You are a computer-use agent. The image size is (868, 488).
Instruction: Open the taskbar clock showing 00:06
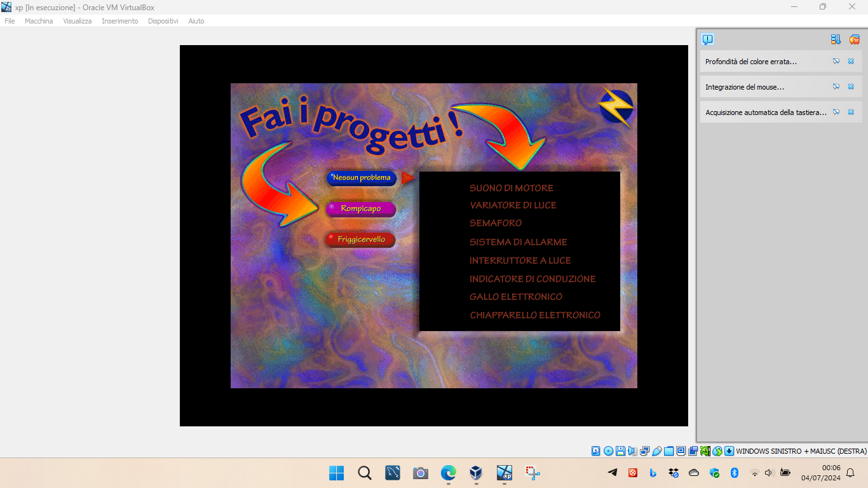click(x=821, y=473)
